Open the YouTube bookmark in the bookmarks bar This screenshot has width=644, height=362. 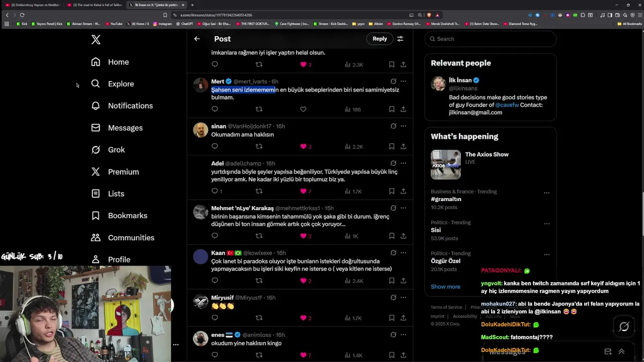click(x=113, y=24)
